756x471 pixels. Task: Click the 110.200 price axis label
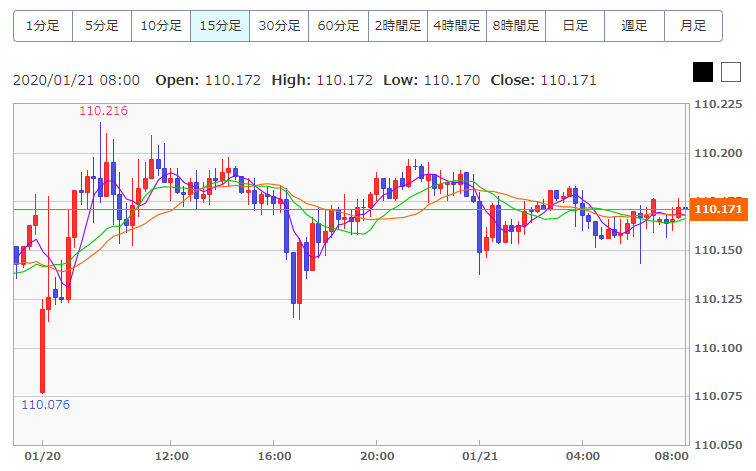coord(718,153)
